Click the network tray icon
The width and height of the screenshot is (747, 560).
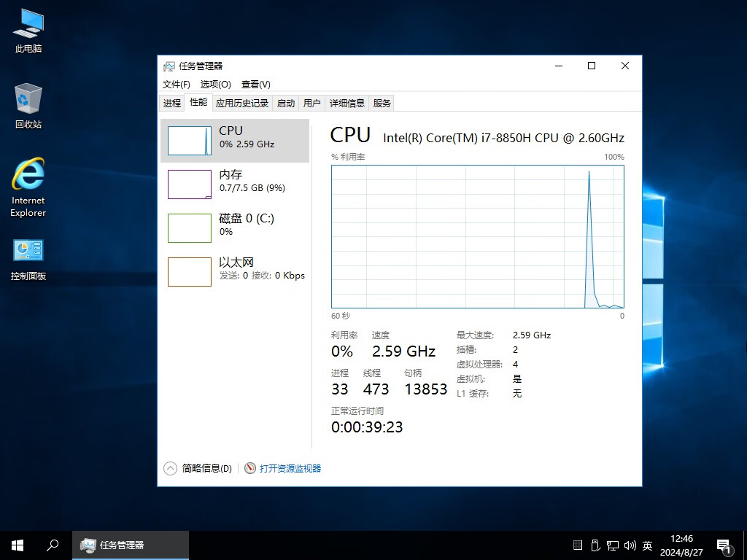(613, 545)
